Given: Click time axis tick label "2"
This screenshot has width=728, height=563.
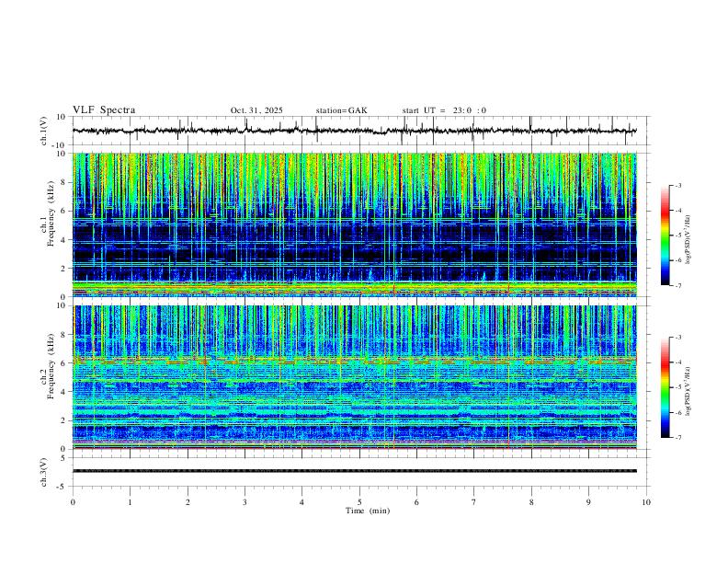Looking at the screenshot, I should (188, 502).
